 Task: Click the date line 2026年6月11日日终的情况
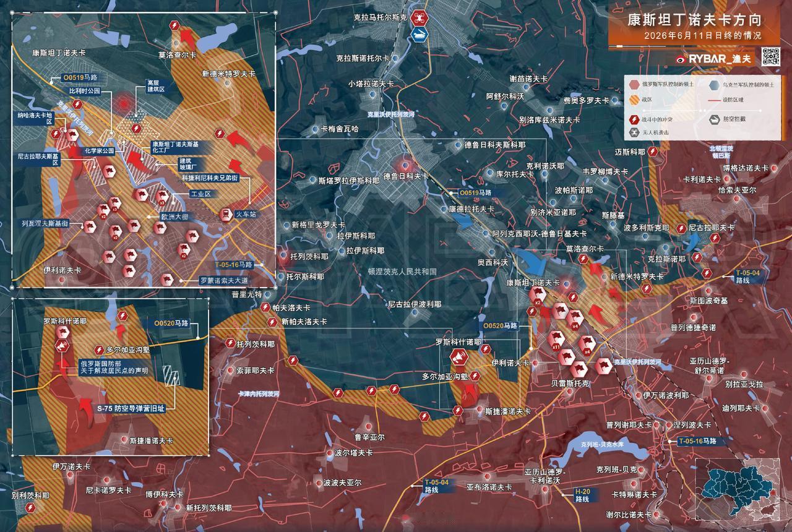click(x=702, y=36)
